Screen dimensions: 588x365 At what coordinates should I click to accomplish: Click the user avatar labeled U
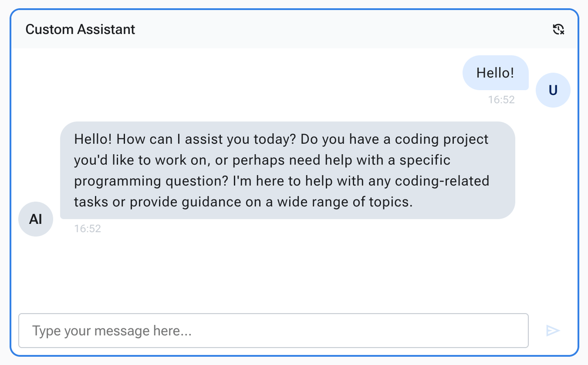pos(553,90)
